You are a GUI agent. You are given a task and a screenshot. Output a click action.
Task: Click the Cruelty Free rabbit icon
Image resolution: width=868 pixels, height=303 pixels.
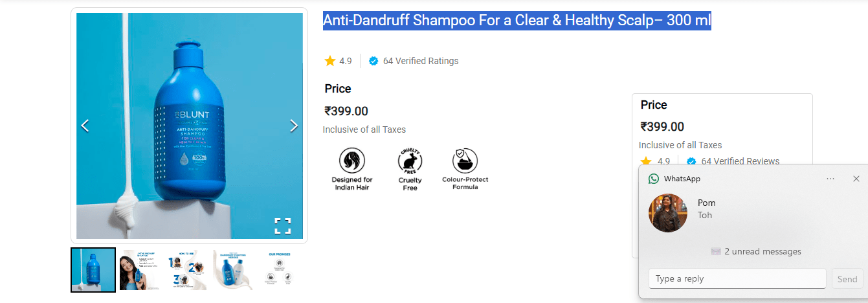410,161
